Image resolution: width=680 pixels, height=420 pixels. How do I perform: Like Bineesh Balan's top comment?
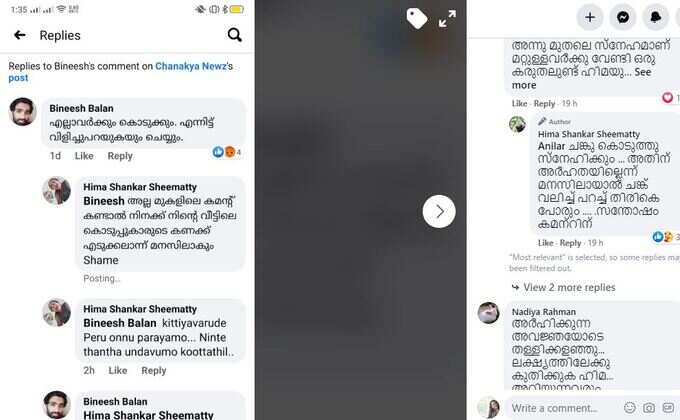pos(84,156)
